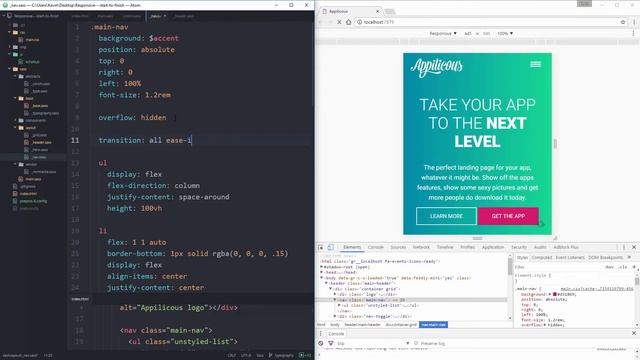Select the nav.main-nav breadcrumb
Screen dimensions: 640x360
pos(433,325)
